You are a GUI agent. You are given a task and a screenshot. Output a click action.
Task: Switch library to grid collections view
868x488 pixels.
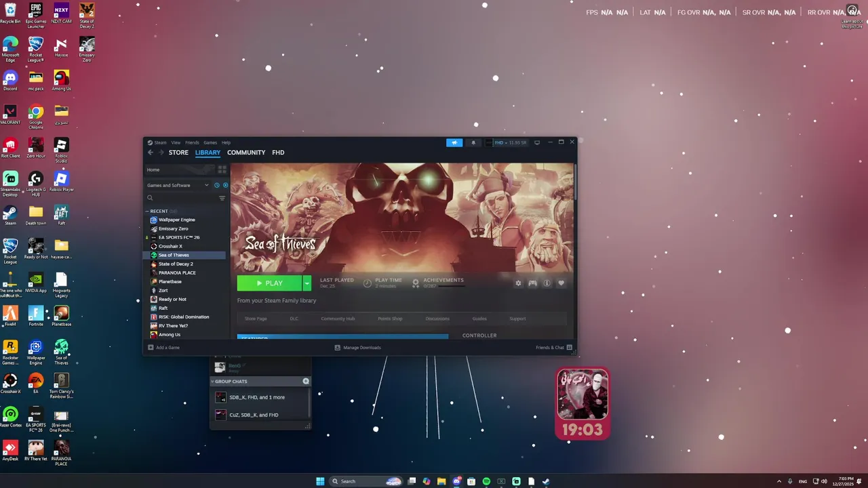pyautogui.click(x=222, y=169)
